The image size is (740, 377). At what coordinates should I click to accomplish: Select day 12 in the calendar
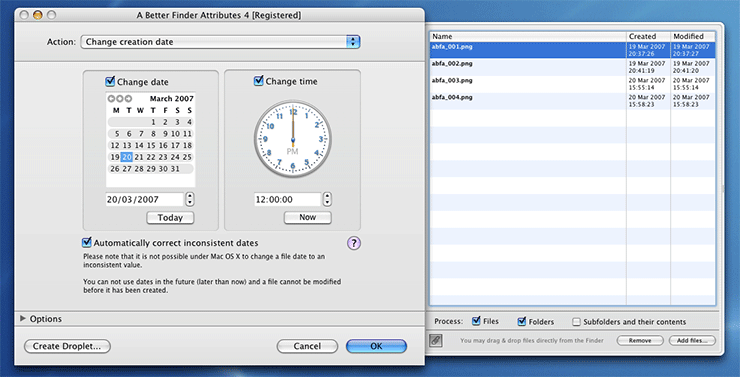[x=115, y=145]
